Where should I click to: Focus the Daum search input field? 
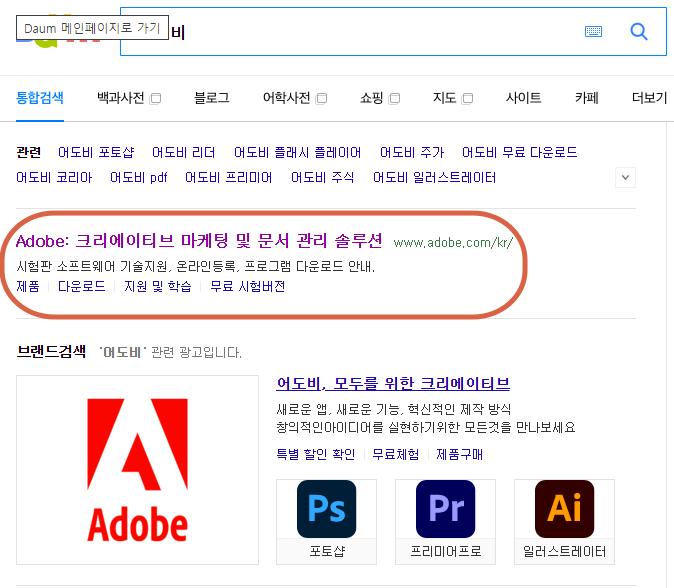[x=393, y=31]
